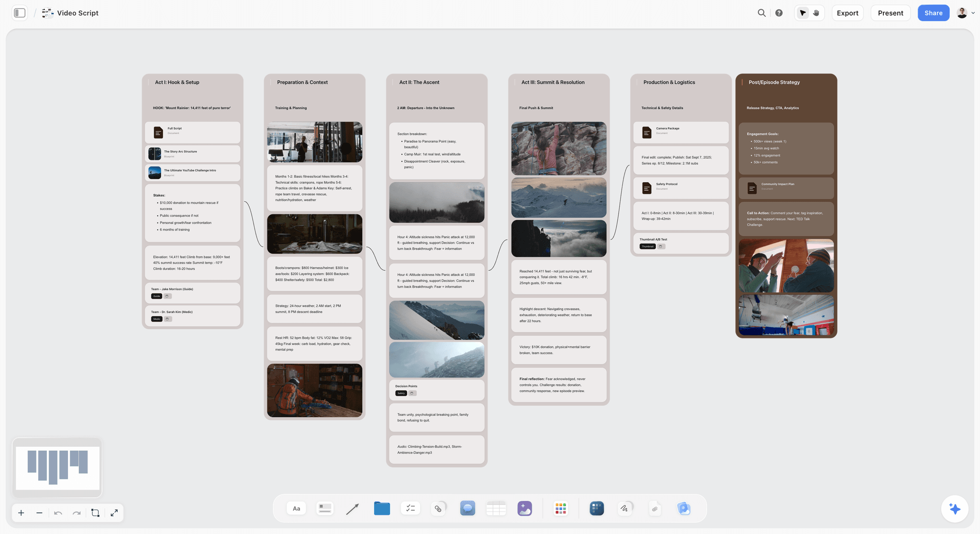Screen dimensions: 980x534
Task: Click the Call to Action note card
Action: 786,219
